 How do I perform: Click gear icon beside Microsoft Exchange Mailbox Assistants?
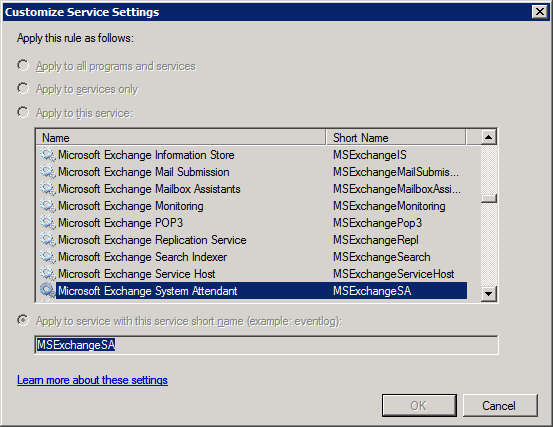tap(48, 189)
